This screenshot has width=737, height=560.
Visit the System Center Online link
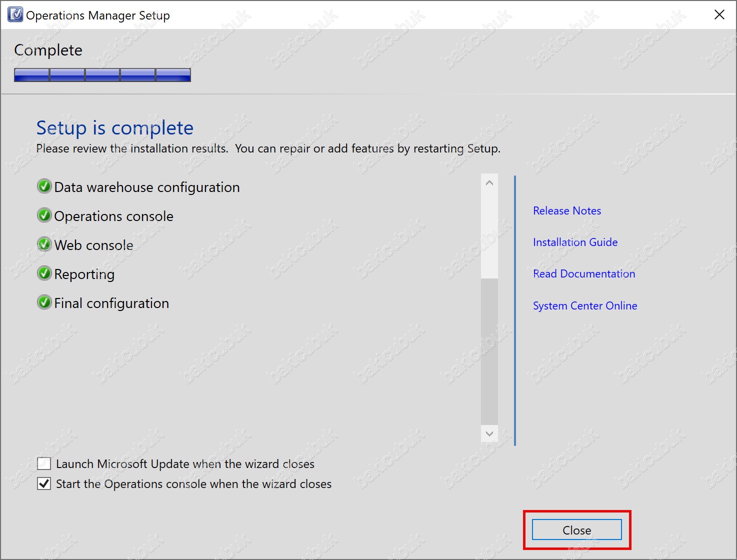(x=585, y=305)
